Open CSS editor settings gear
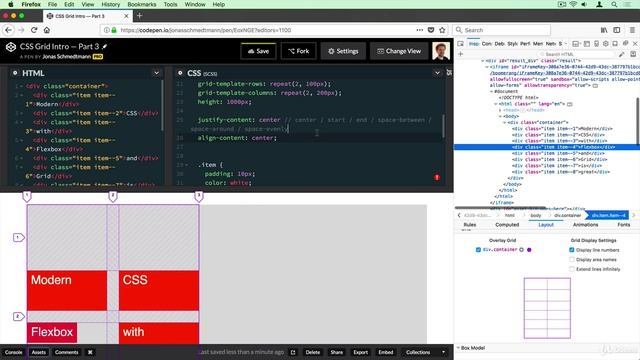 (180, 73)
